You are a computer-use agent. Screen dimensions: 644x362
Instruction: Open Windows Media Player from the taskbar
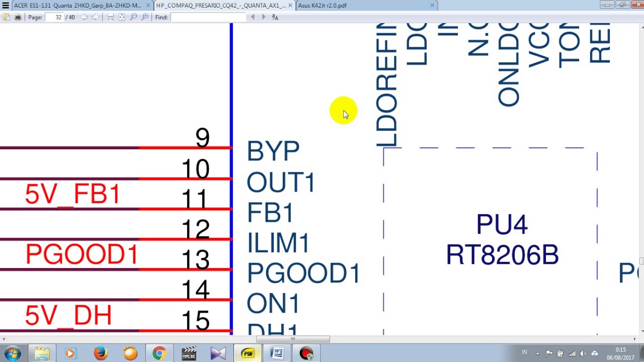(x=70, y=353)
